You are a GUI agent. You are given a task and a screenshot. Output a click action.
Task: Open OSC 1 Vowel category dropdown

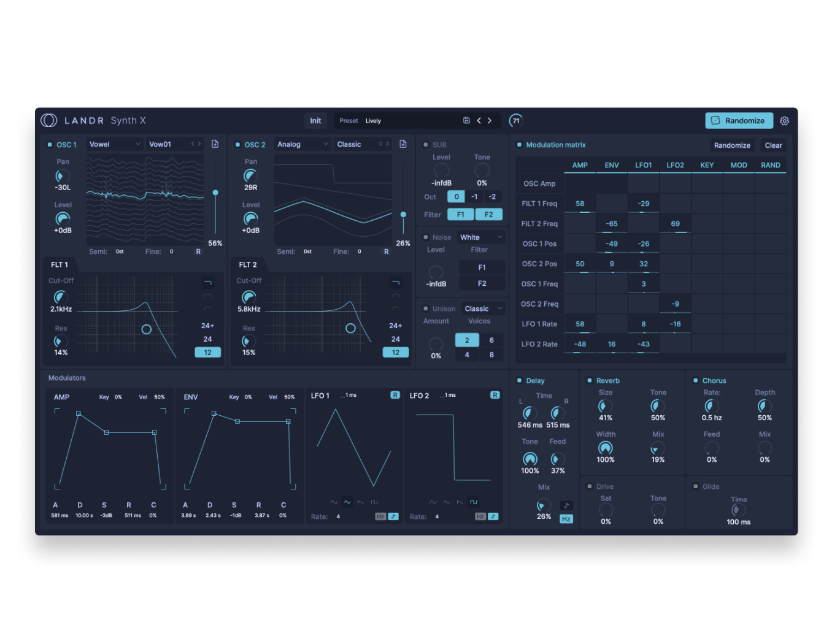(x=114, y=144)
